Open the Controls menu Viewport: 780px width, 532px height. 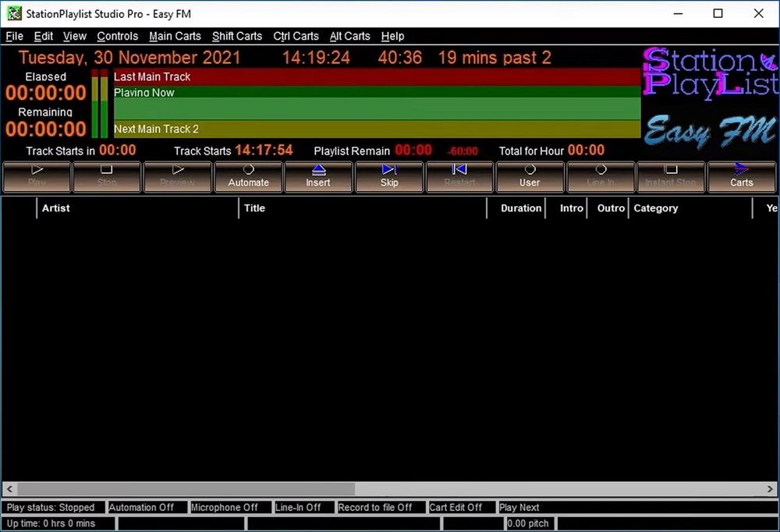(x=118, y=37)
